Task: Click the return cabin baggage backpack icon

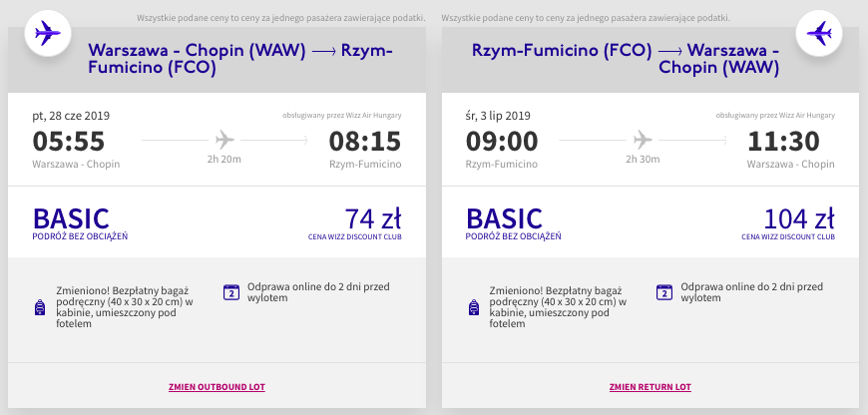Action: [473, 307]
